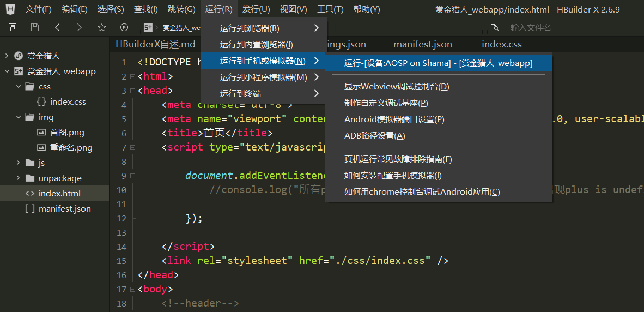Open the 工具(T) menu
Viewport: 644px width, 312px height.
click(x=330, y=9)
